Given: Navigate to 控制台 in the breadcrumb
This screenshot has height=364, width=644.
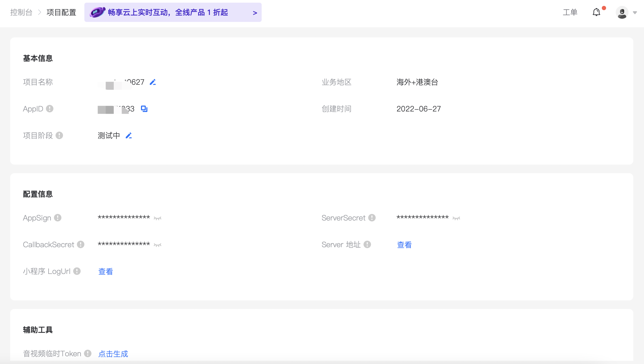Looking at the screenshot, I should click(x=21, y=12).
